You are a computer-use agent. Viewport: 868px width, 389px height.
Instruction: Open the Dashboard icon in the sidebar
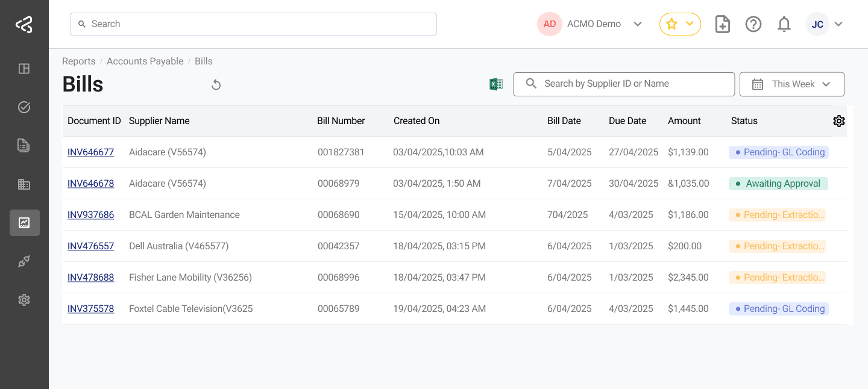24,69
